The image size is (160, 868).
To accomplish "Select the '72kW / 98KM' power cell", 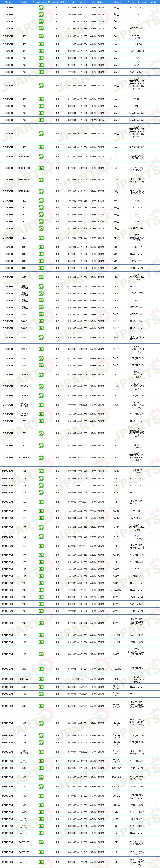I will pos(97,511).
